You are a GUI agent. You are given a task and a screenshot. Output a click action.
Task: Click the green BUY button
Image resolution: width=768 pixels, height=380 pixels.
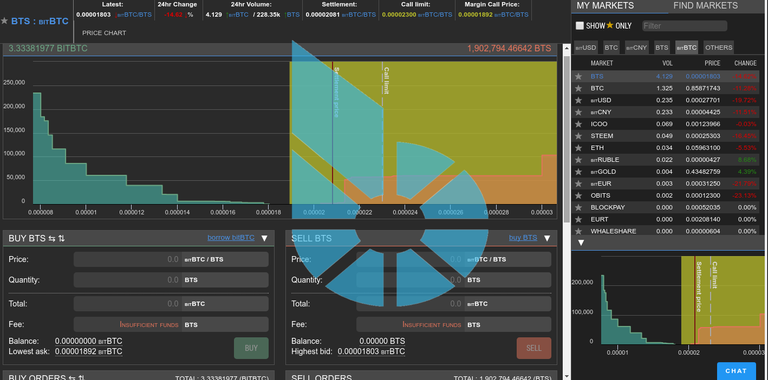pos(251,348)
